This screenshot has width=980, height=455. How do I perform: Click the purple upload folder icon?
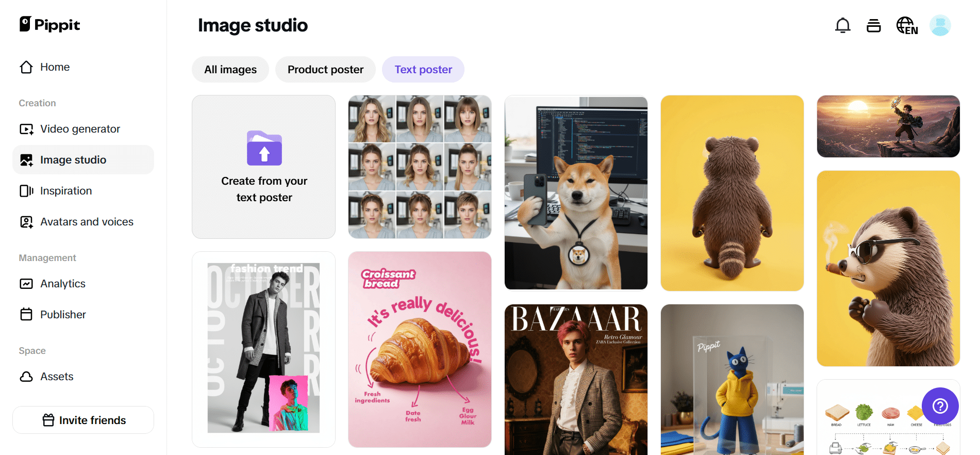[264, 148]
